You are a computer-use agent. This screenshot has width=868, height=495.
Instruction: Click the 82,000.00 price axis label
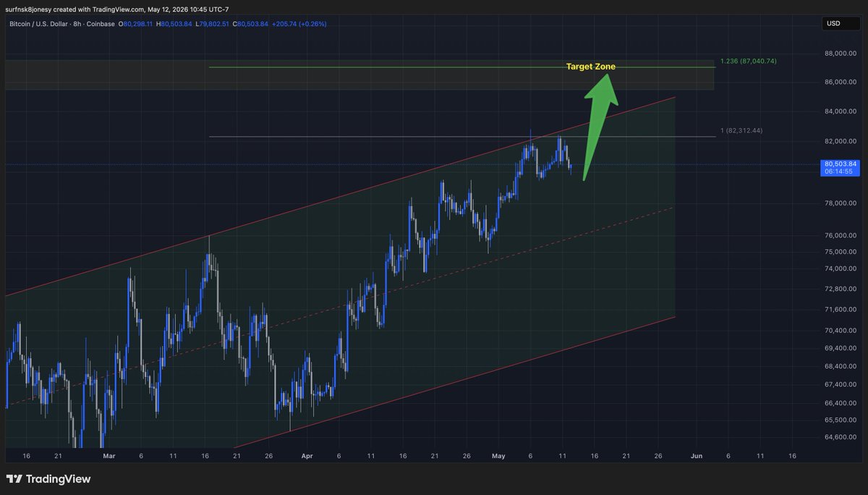point(839,141)
